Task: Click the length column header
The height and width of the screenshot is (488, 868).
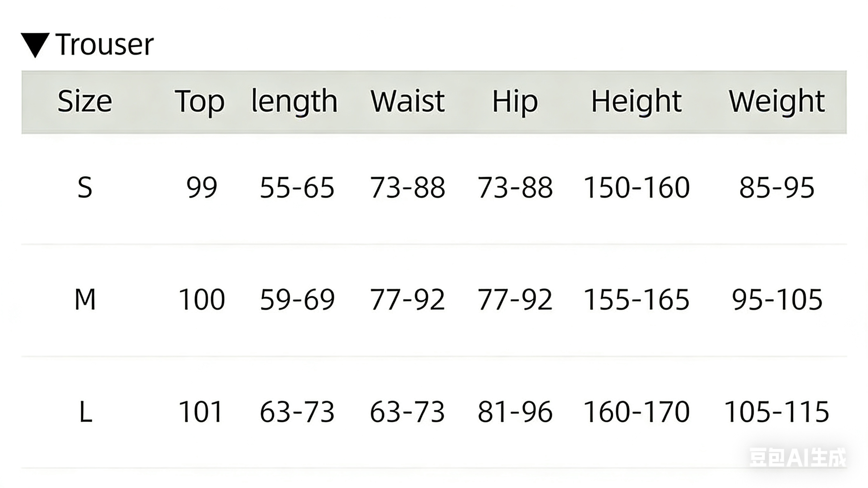Action: [x=294, y=102]
